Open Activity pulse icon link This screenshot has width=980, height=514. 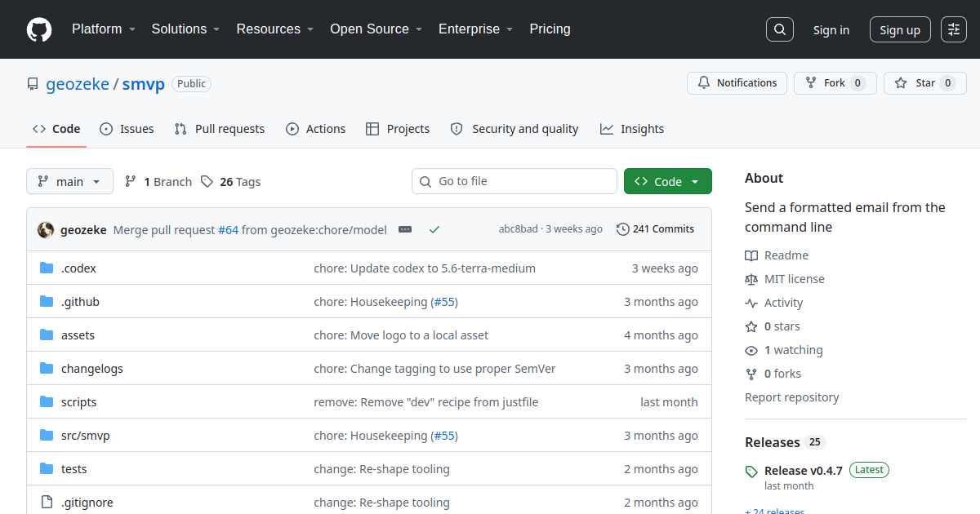click(x=751, y=303)
